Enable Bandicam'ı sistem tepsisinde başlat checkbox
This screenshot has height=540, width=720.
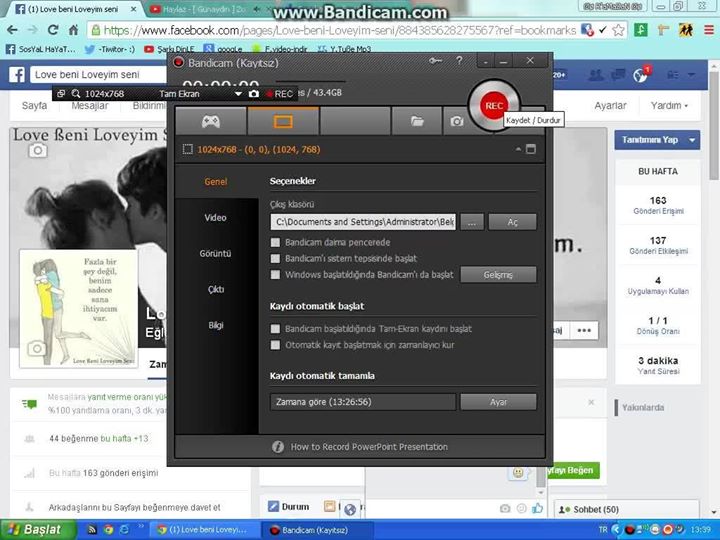275,259
